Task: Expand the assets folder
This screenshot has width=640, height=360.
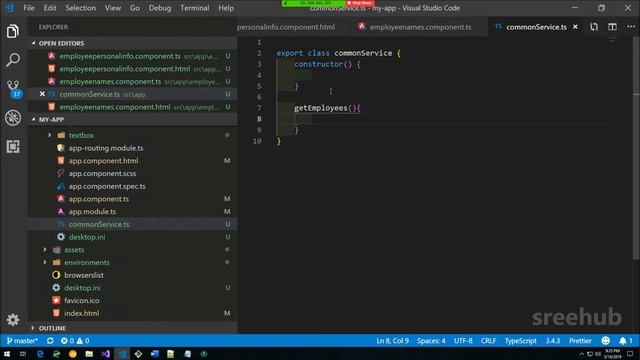Action: coord(45,249)
